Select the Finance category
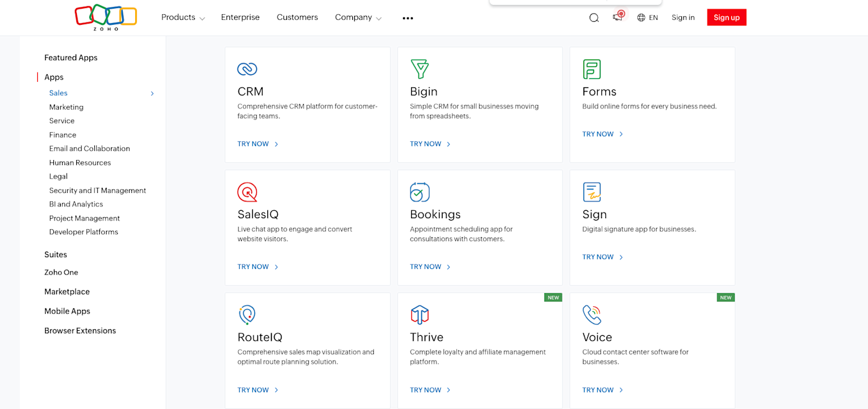The height and width of the screenshot is (409, 868). pos(63,134)
